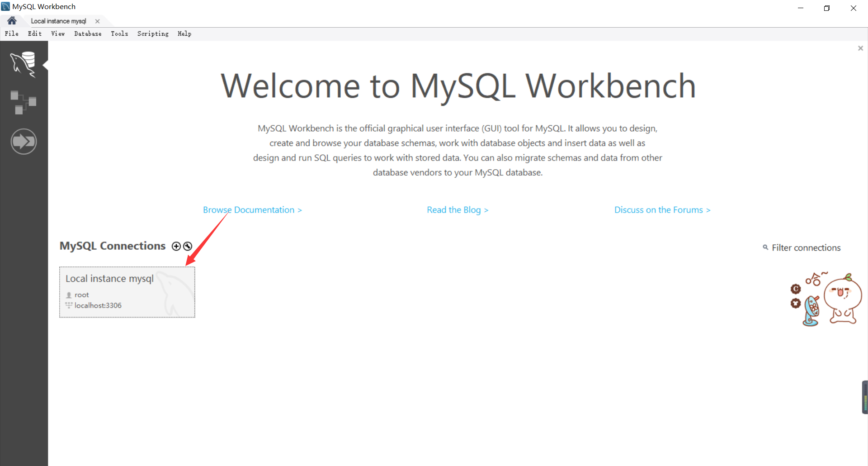Viewport: 868px width, 466px height.
Task: Close the Local instance mysql tab
Action: pyautogui.click(x=97, y=21)
